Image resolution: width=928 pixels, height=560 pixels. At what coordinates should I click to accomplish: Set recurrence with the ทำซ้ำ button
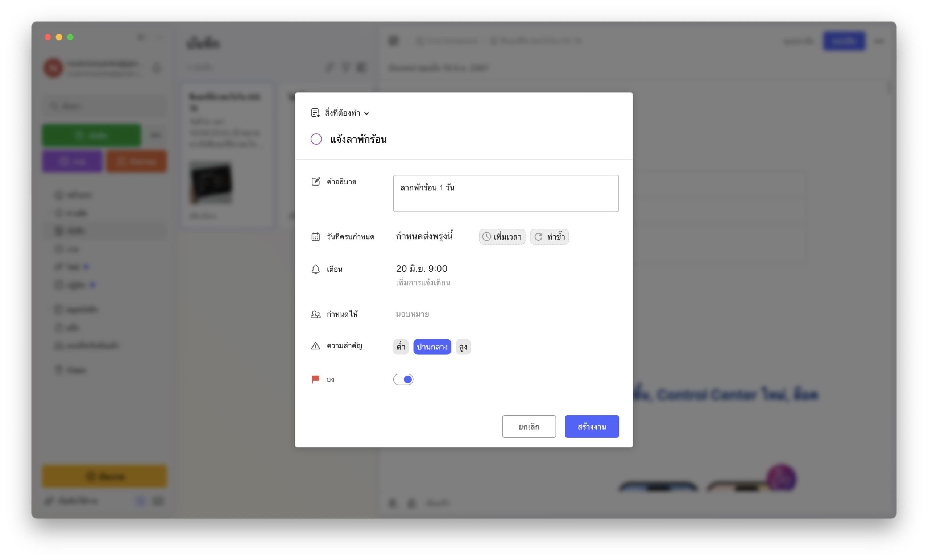550,237
